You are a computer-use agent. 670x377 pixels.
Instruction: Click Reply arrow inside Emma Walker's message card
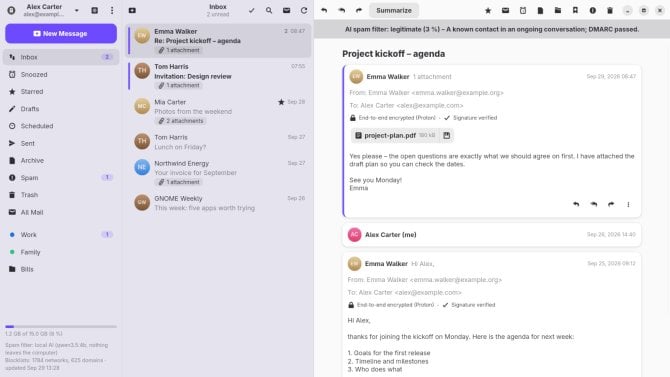coord(576,204)
